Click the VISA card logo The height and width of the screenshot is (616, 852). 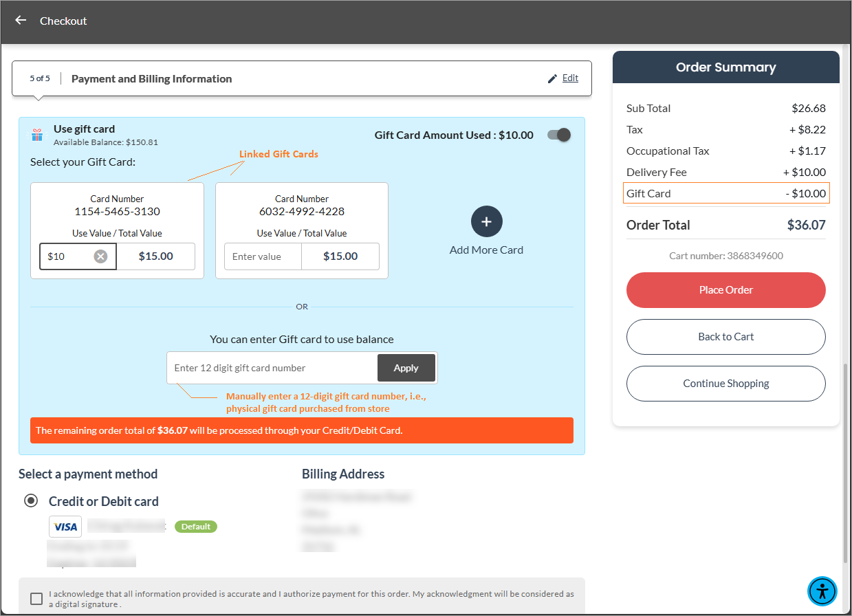pyautogui.click(x=65, y=527)
